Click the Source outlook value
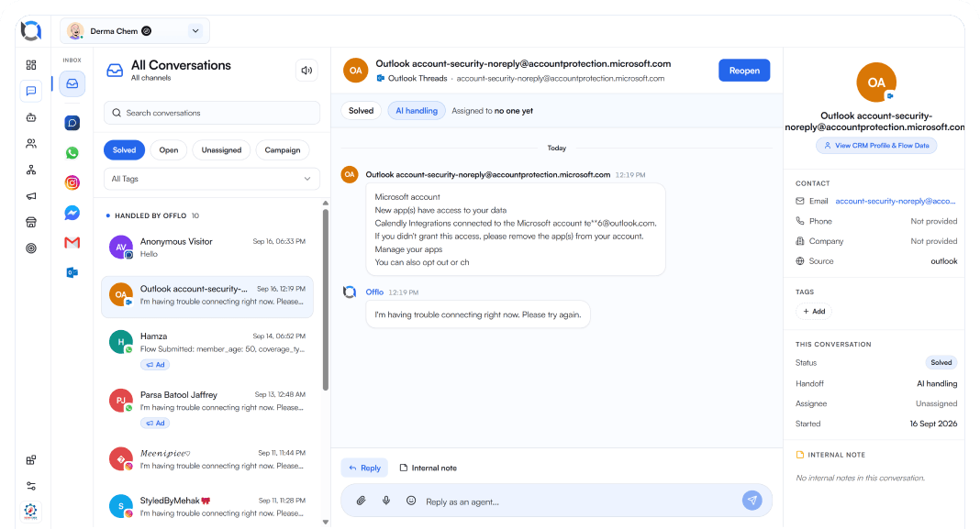Image resolution: width=980 pixels, height=529 pixels. tap(943, 261)
